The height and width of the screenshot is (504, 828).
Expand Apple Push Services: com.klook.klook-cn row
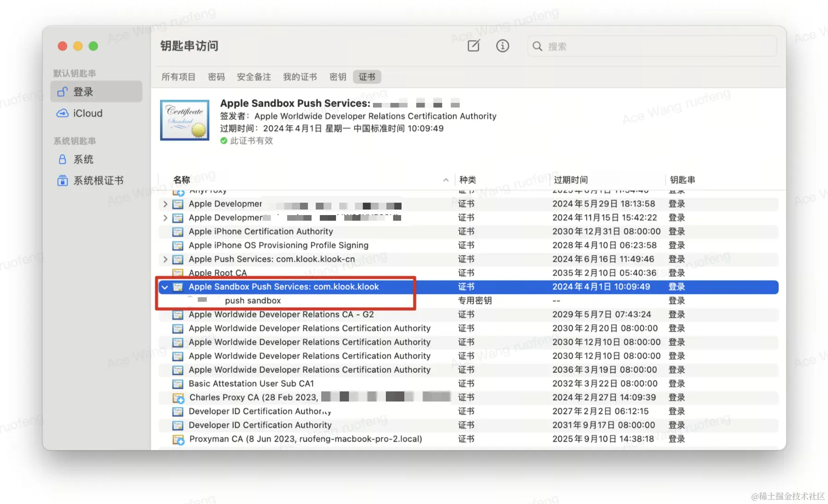[x=165, y=259]
